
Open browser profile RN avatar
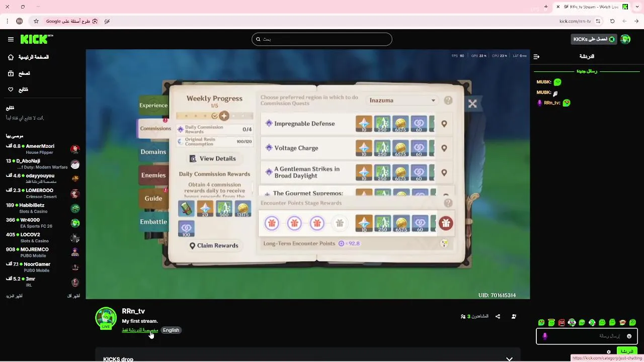20,21
